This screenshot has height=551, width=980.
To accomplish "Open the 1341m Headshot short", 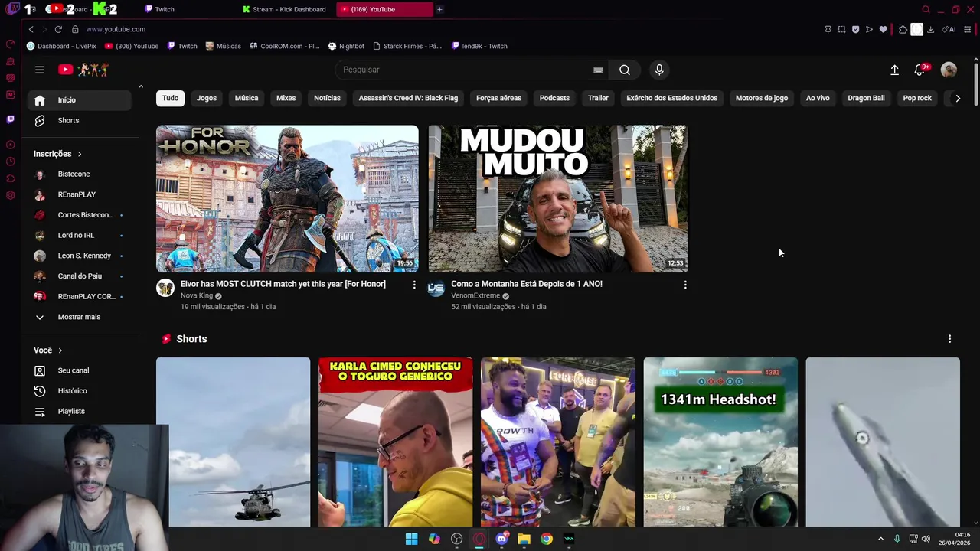I will coord(720,442).
